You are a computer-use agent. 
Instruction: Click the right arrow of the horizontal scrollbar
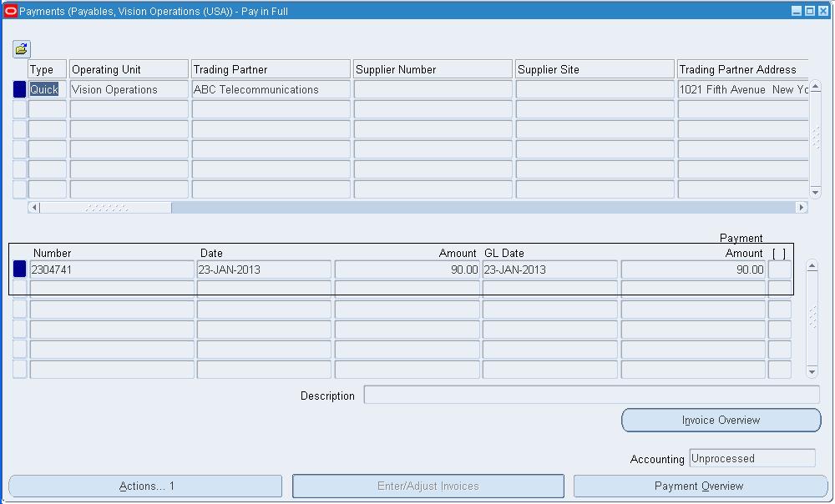tap(803, 207)
